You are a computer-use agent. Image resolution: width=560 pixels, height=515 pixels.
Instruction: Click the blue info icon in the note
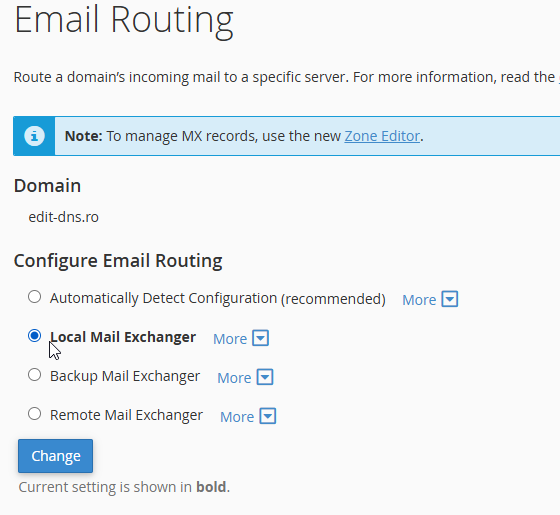34,136
